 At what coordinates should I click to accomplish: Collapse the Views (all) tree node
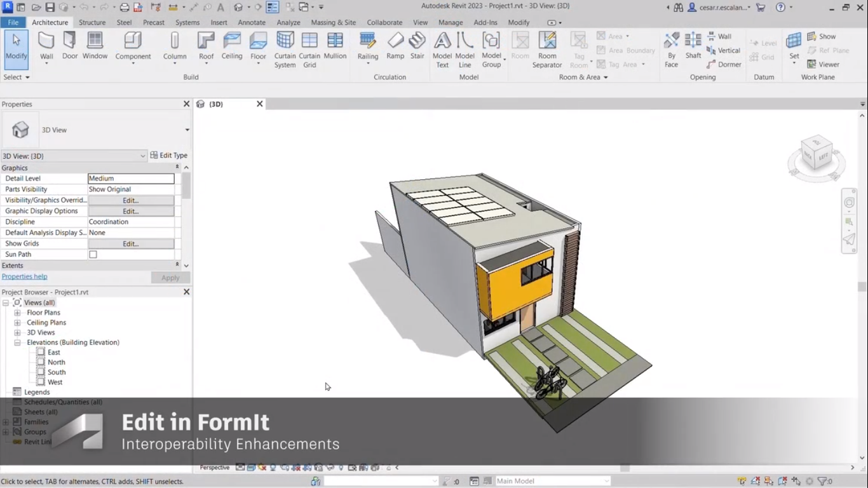6,303
